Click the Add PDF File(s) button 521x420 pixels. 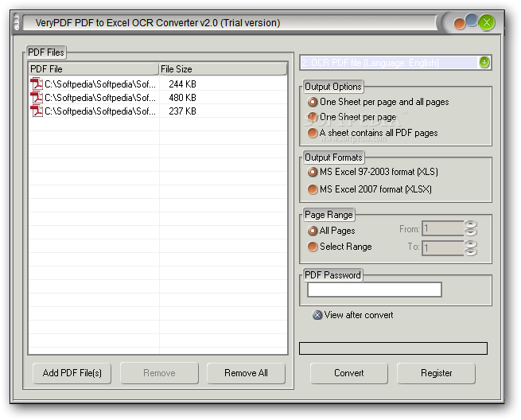tap(72, 373)
